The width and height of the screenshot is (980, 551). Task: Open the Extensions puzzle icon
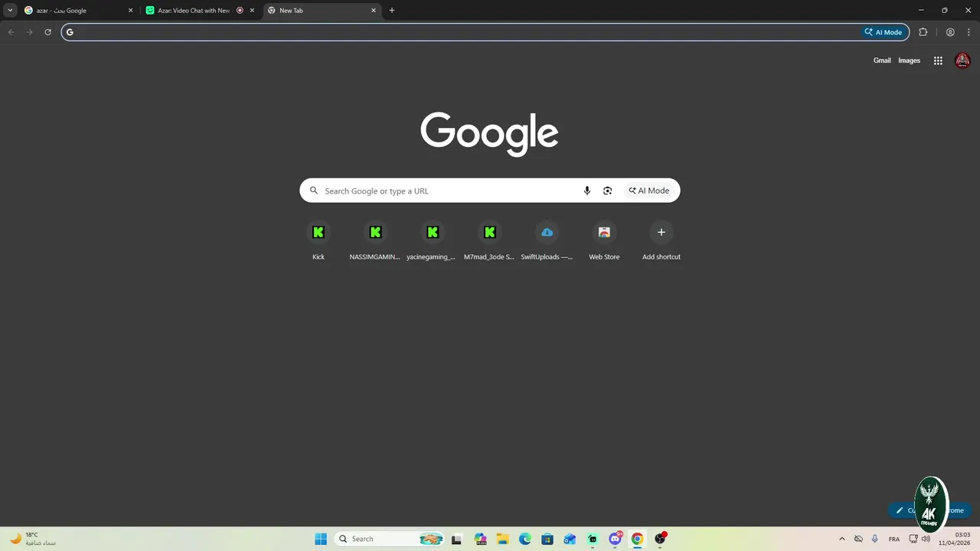point(923,32)
